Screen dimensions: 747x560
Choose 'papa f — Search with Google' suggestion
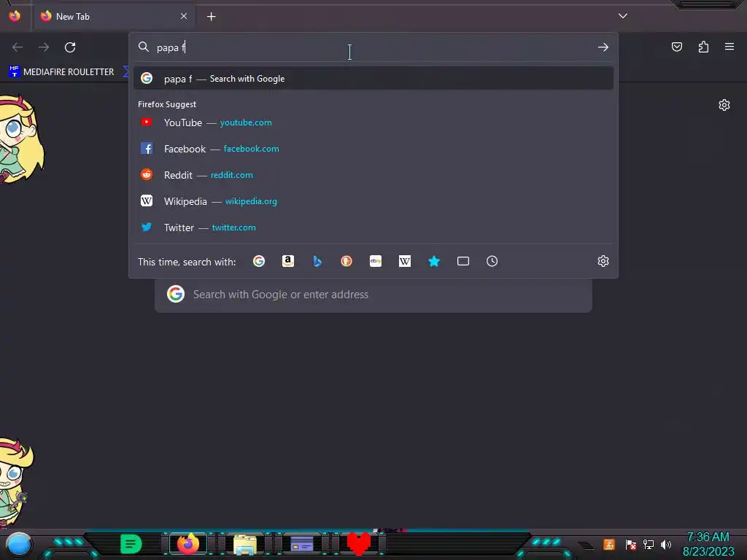click(x=373, y=79)
